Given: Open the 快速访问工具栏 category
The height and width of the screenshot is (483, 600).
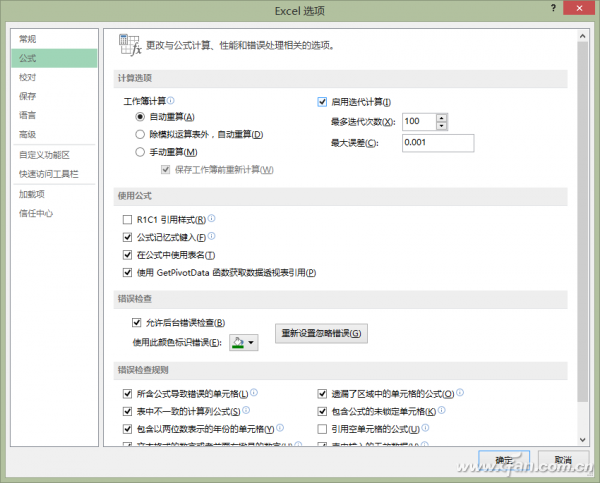Looking at the screenshot, I should pos(54,174).
